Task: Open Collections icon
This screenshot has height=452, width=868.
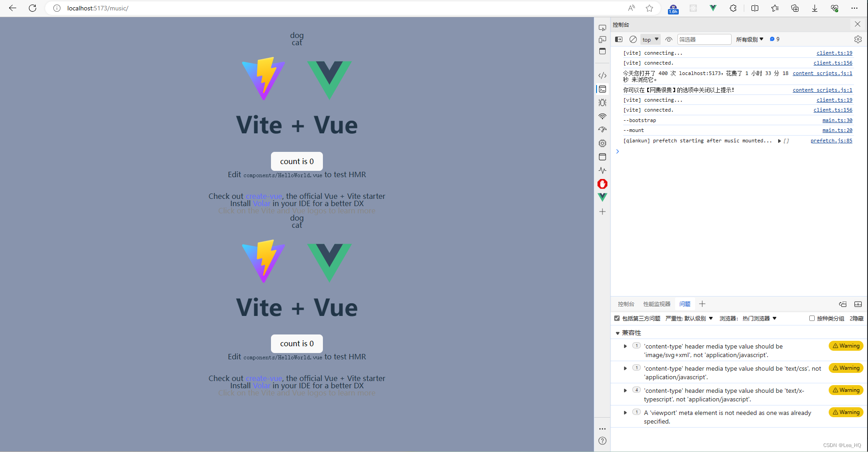Action: tap(795, 8)
